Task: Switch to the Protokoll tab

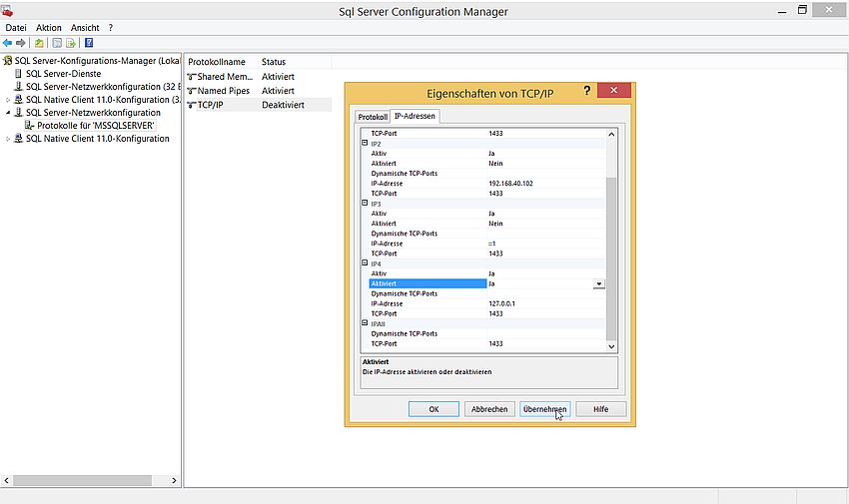Action: click(x=373, y=117)
